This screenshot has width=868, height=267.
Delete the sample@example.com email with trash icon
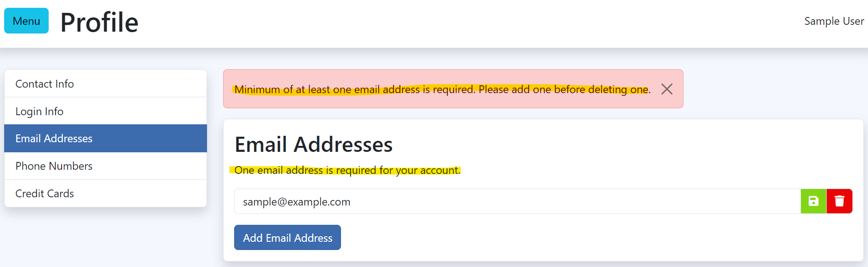[839, 201]
